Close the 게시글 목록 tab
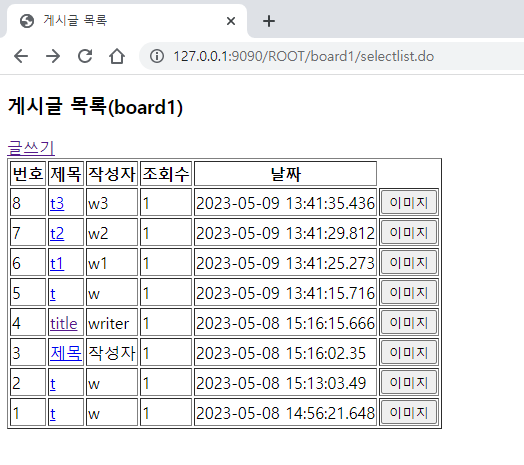524x465 pixels. click(231, 21)
